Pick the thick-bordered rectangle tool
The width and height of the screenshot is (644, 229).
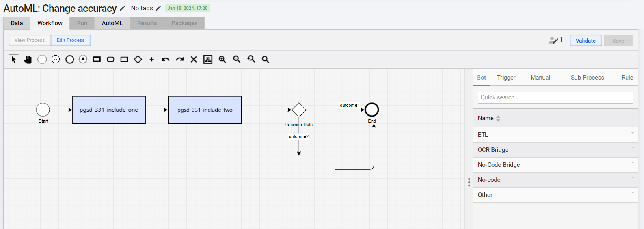97,59
